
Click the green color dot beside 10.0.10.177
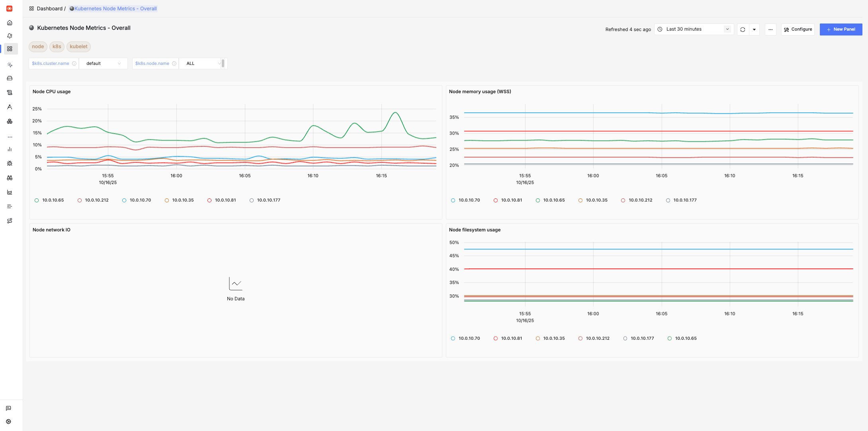(669, 338)
